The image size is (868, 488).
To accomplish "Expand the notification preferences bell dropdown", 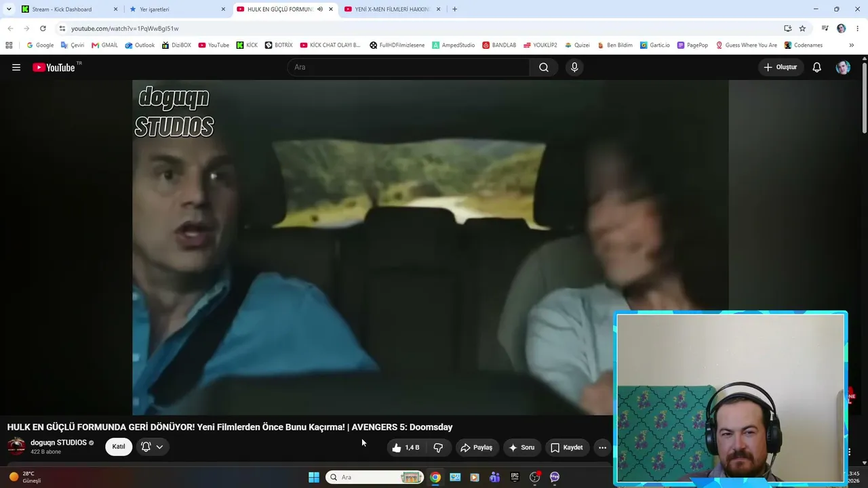I will [152, 447].
